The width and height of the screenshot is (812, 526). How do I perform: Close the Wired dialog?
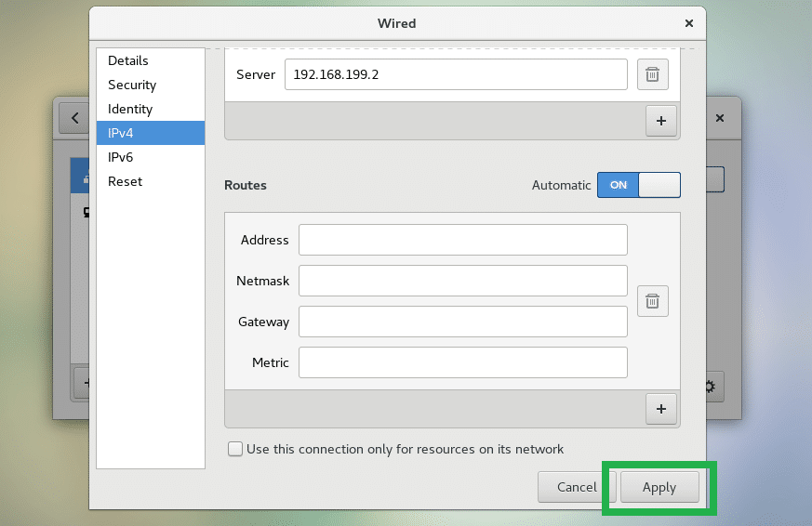click(688, 23)
